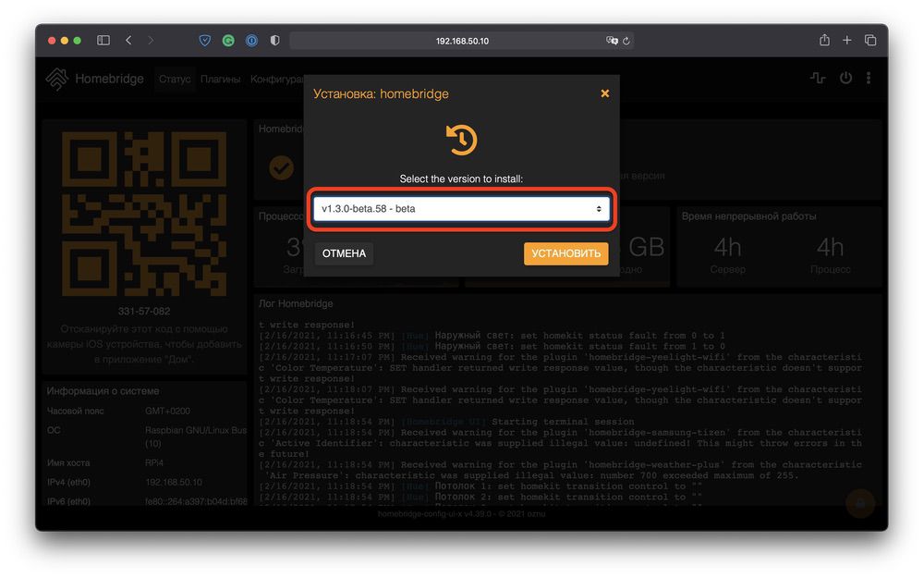Screen dimensions: 924x578
Task: Click the translate page icon
Action: (x=612, y=40)
